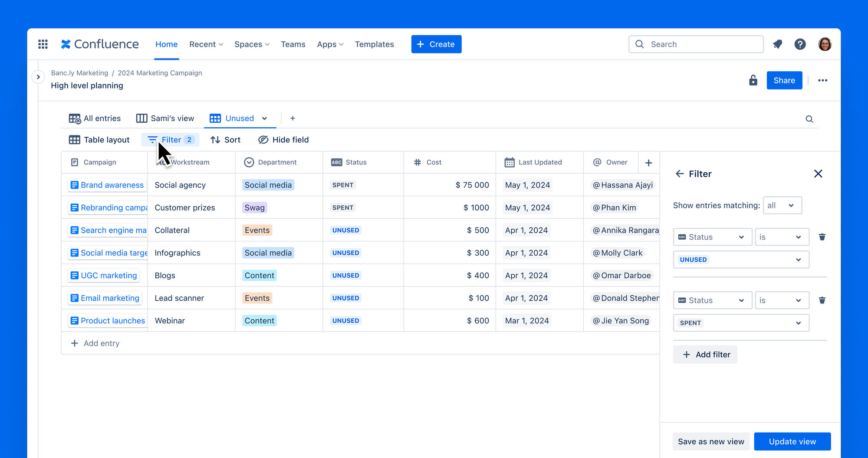
Task: Click into the Search field
Action: (x=696, y=44)
